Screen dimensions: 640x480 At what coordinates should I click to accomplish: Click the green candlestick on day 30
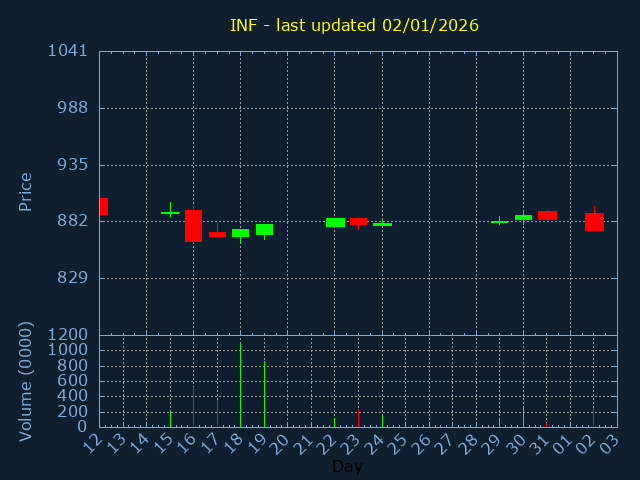point(523,217)
